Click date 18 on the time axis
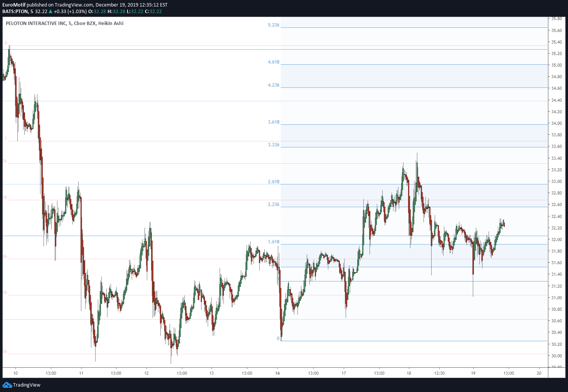568x392 pixels. point(409,373)
